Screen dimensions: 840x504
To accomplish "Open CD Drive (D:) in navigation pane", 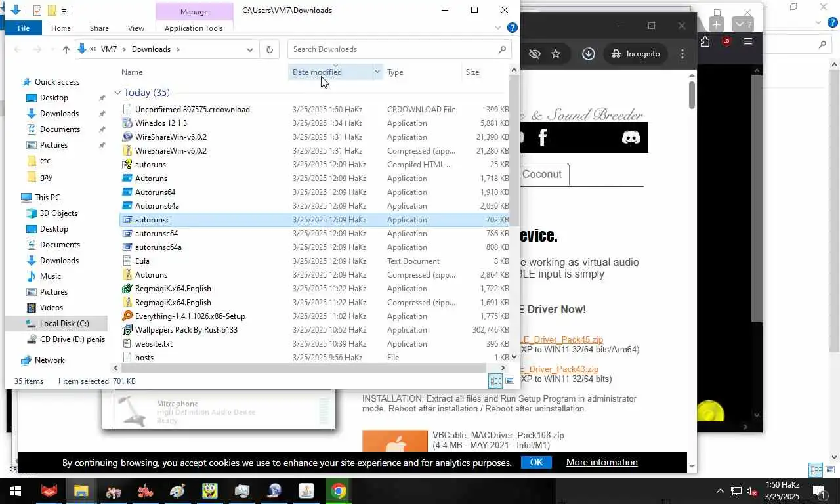I will coord(72,339).
